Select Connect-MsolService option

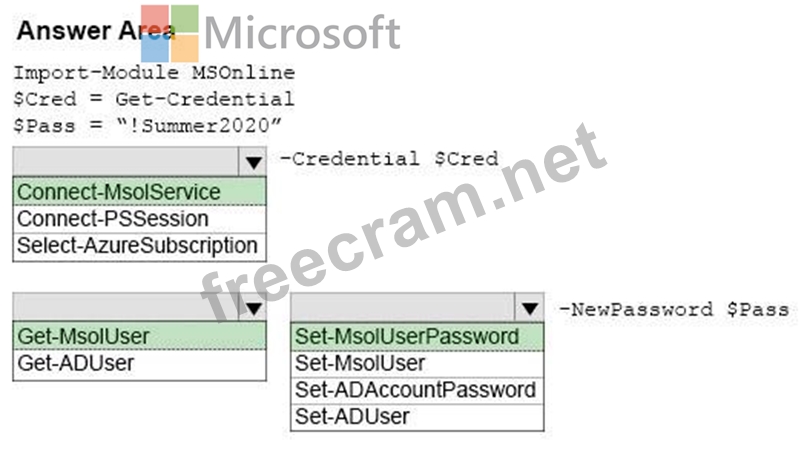pyautogui.click(x=139, y=192)
